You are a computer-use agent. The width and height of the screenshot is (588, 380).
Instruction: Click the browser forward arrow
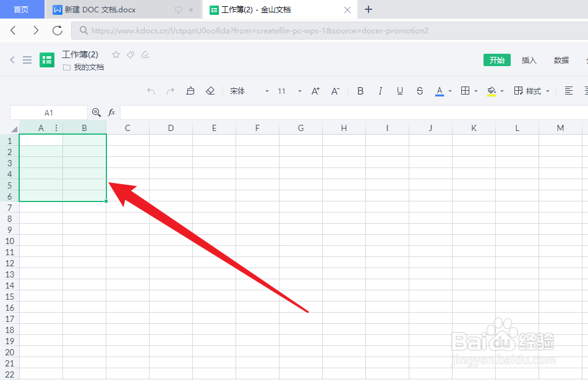36,30
